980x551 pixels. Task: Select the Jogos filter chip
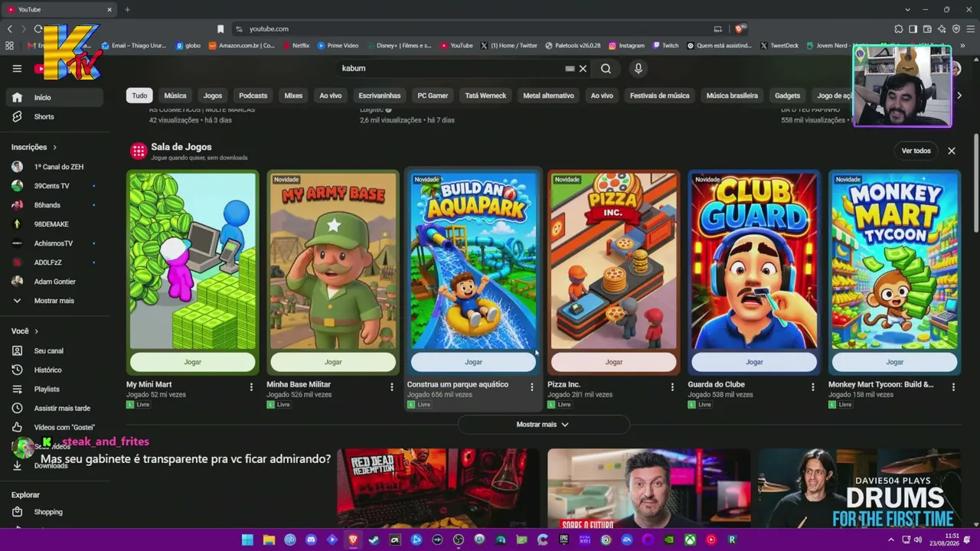[x=213, y=96]
